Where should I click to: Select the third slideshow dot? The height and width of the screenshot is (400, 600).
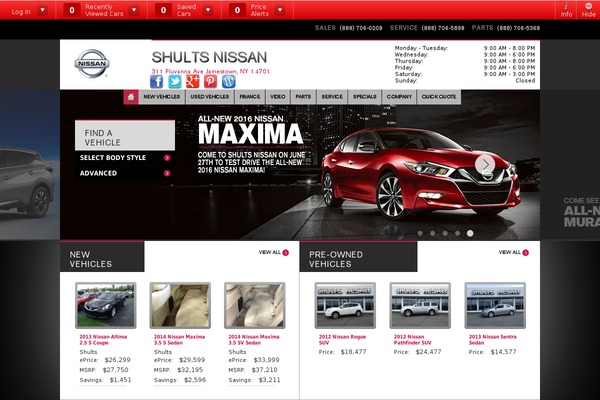click(445, 233)
